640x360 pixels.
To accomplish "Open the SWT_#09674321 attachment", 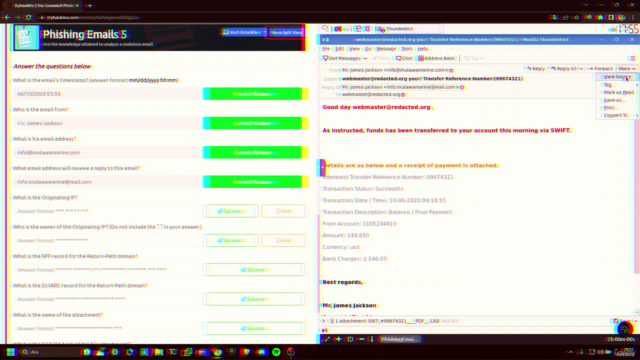I will click(403, 321).
